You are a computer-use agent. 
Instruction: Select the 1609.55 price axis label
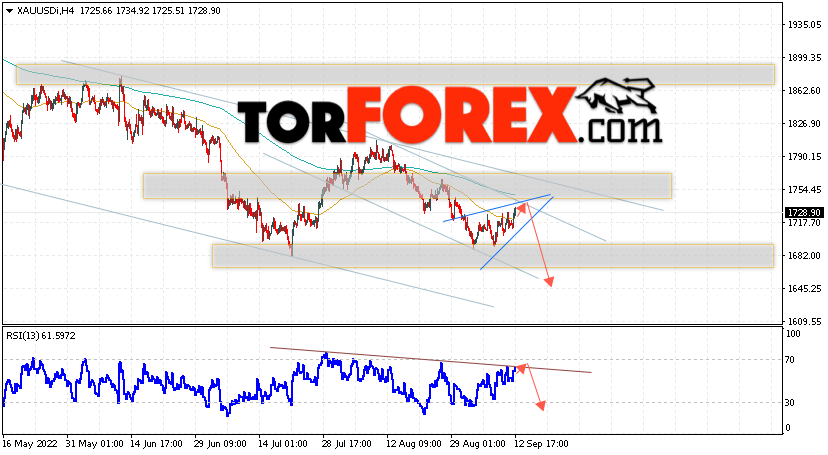point(804,321)
